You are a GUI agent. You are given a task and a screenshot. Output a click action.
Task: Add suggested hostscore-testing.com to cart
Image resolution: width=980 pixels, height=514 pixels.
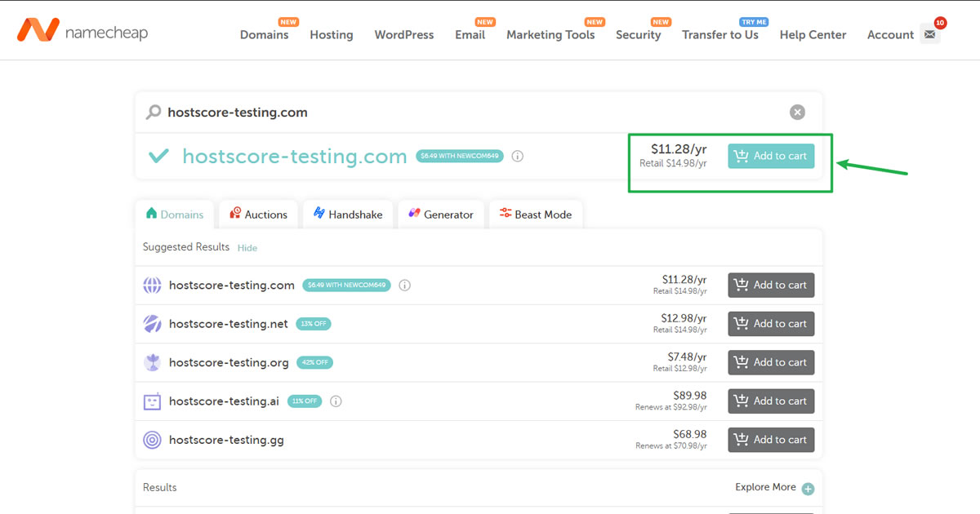(x=771, y=286)
